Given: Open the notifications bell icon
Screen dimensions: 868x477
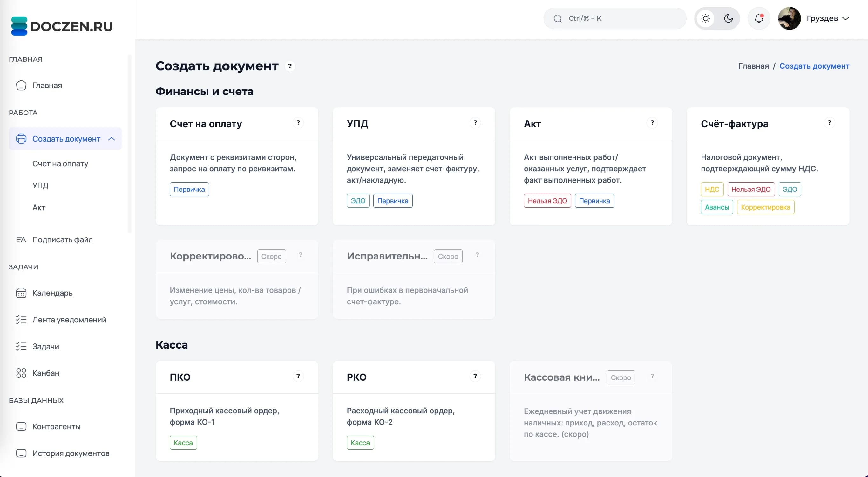Looking at the screenshot, I should (x=759, y=18).
